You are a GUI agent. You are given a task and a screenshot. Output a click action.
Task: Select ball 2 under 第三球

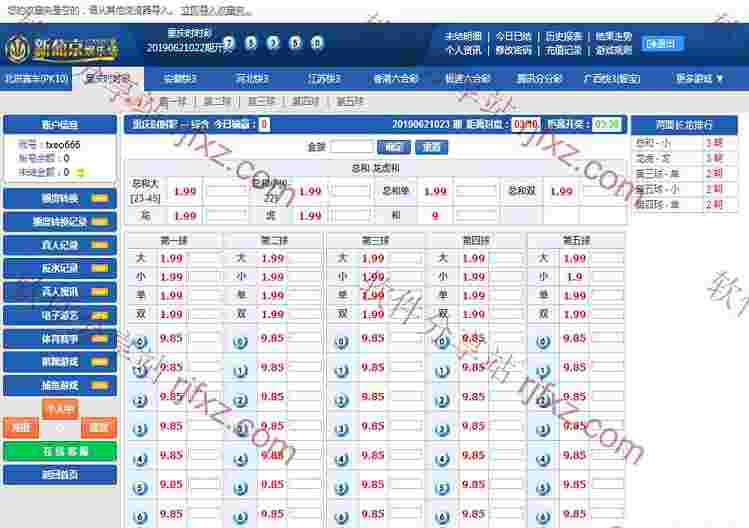(341, 399)
